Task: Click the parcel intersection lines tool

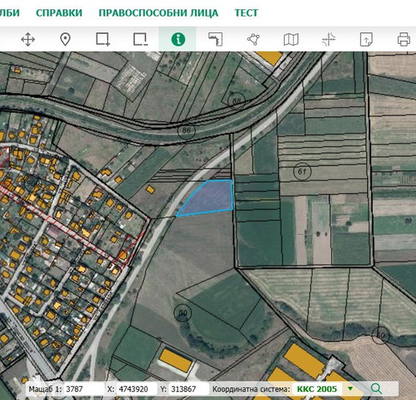Action: coord(329,39)
